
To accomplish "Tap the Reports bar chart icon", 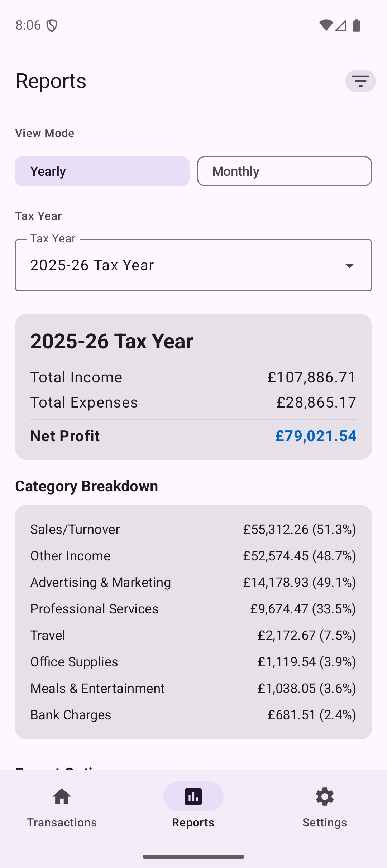I will 193,796.
